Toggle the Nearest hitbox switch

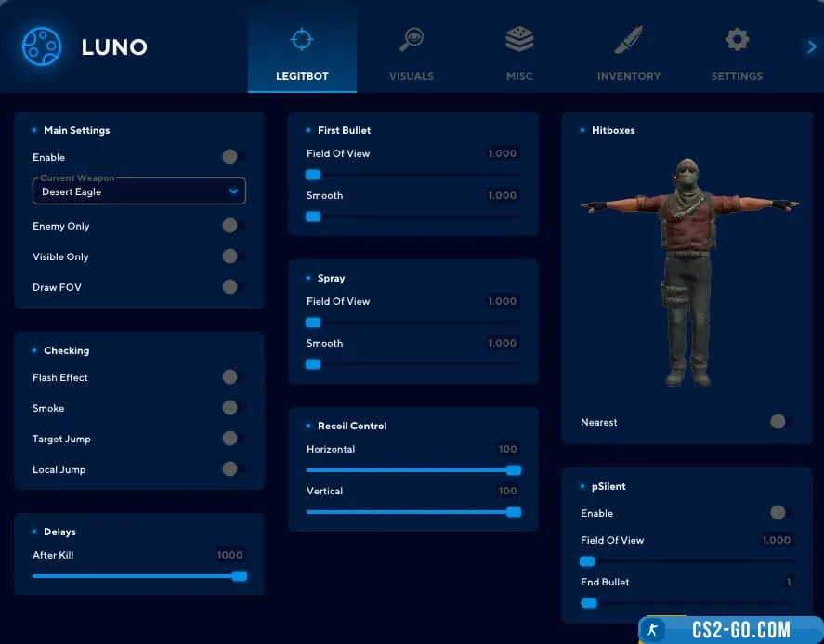pyautogui.click(x=780, y=422)
